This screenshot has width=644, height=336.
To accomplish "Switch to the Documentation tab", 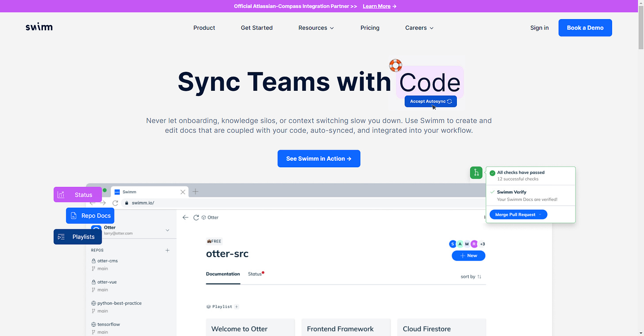I will click(x=223, y=274).
